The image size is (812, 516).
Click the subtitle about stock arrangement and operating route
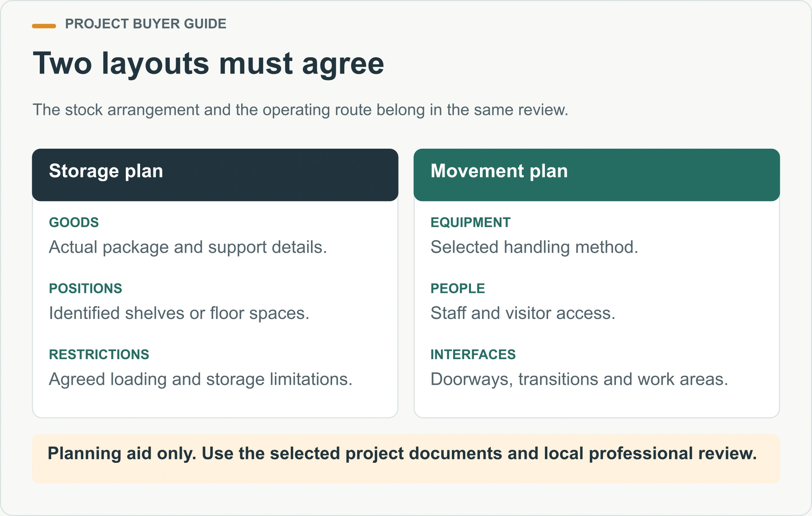point(300,110)
